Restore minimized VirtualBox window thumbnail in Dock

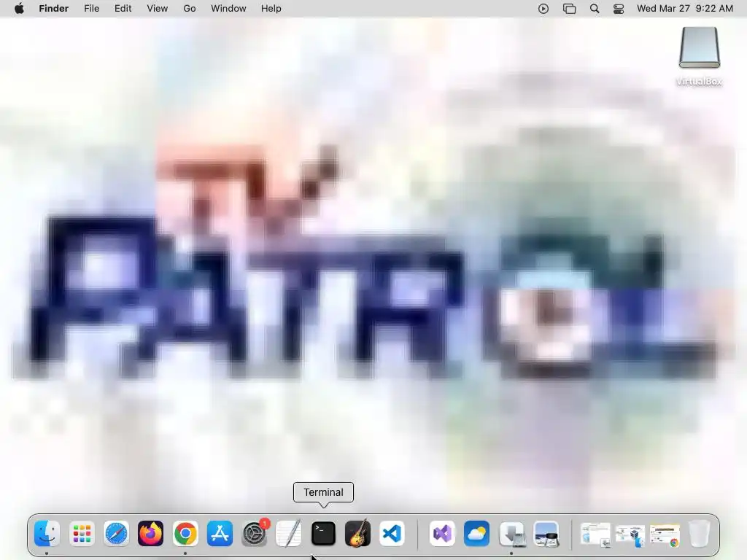click(x=630, y=534)
